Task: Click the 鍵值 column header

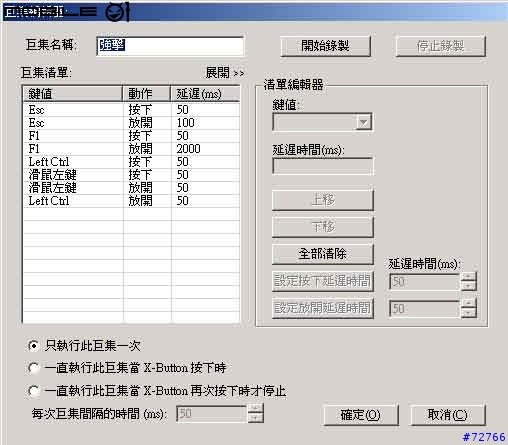Action: tap(73, 94)
